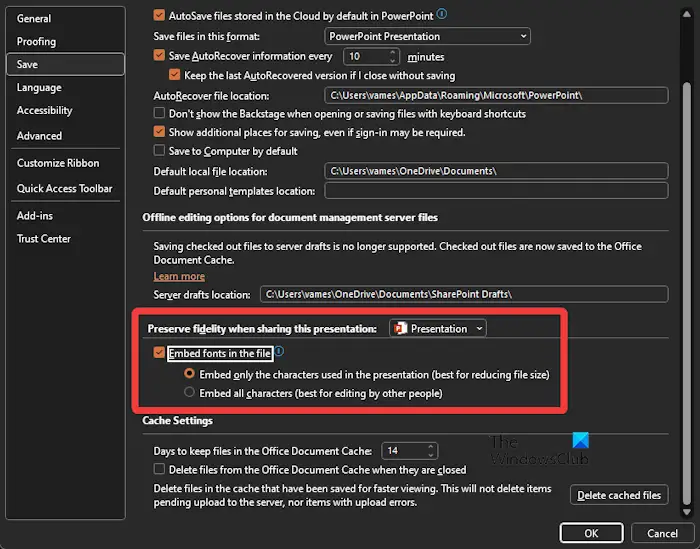Click the scrollbar up arrow
Viewport: 700px width, 549px height.
click(687, 14)
